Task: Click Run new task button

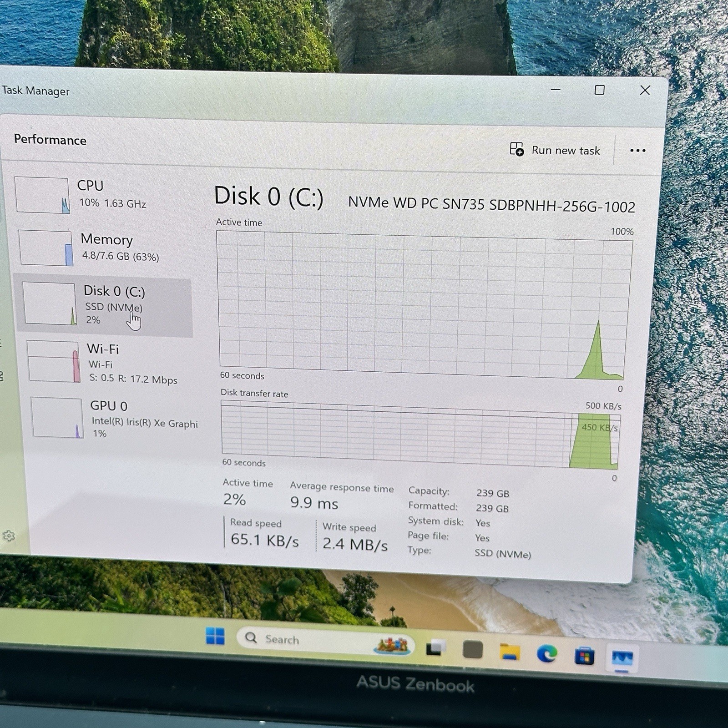Action: (x=555, y=150)
